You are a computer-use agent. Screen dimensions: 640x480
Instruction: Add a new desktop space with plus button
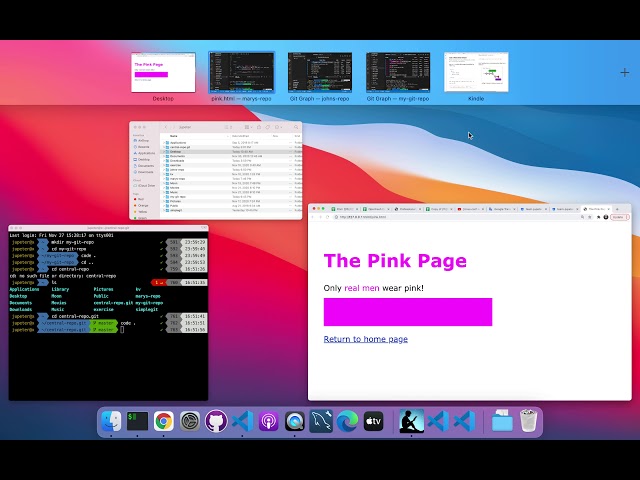(x=625, y=72)
